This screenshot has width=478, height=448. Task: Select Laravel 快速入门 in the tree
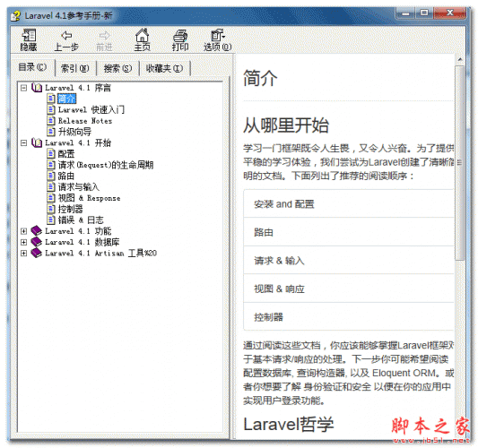pos(91,109)
